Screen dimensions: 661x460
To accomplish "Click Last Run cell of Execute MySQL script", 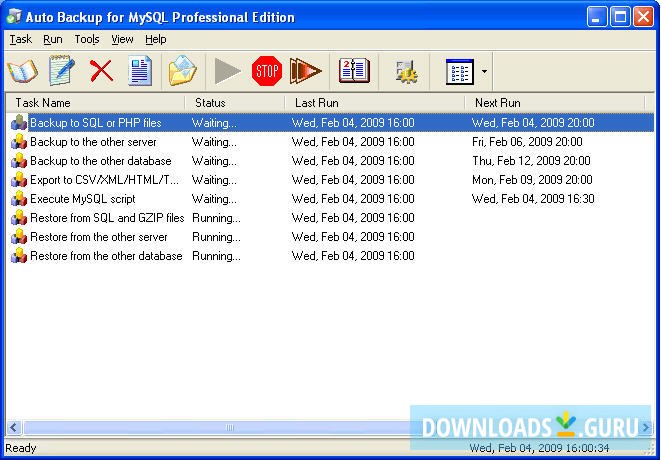I will (353, 199).
